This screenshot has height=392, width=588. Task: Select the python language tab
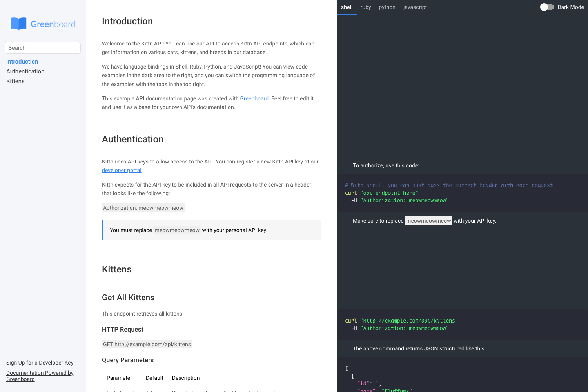[x=387, y=7]
